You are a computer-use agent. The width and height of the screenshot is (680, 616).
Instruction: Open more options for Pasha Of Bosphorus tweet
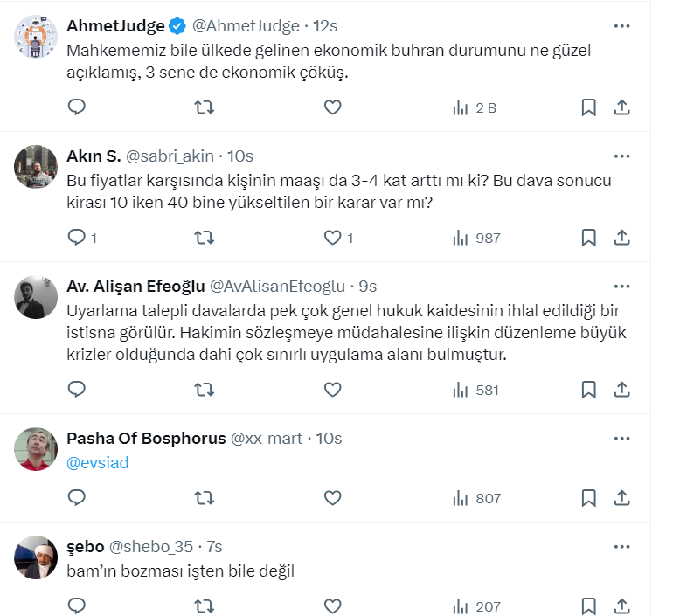point(622,438)
